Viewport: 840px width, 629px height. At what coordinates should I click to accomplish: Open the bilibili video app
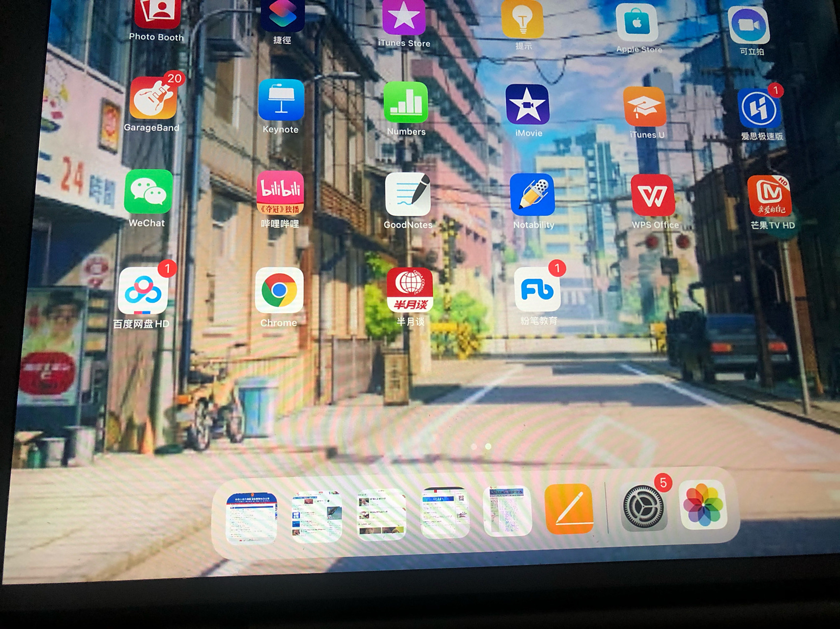point(280,194)
